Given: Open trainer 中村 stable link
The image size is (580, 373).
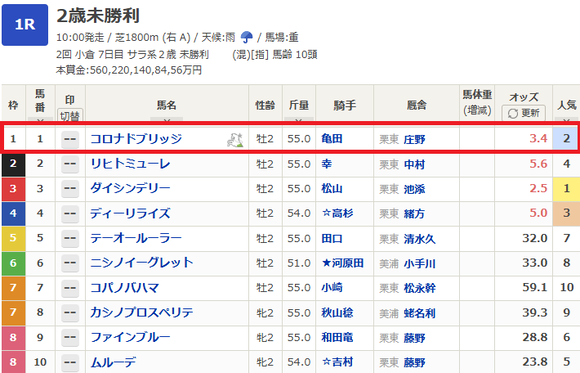Looking at the screenshot, I should point(414,164).
